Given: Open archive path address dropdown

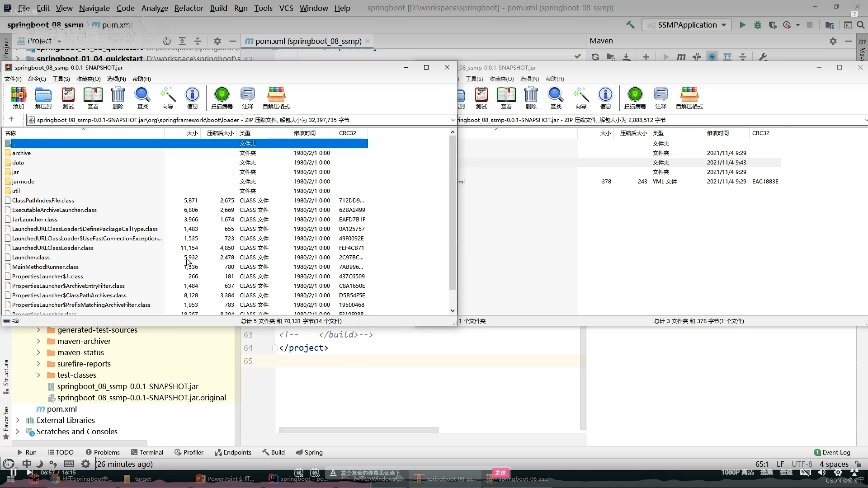Looking at the screenshot, I should (x=453, y=120).
